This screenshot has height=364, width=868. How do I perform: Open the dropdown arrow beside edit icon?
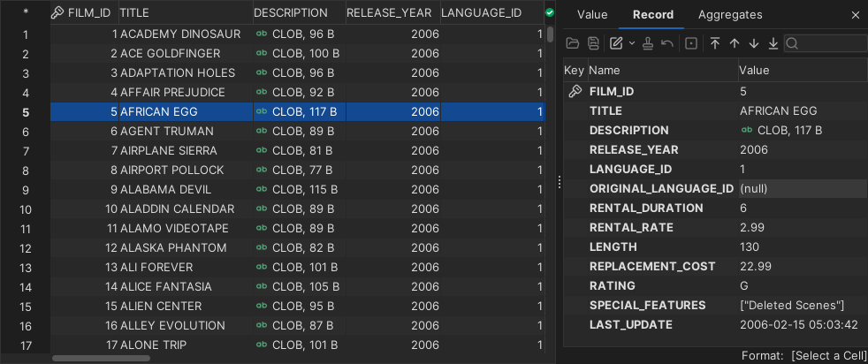(x=631, y=43)
